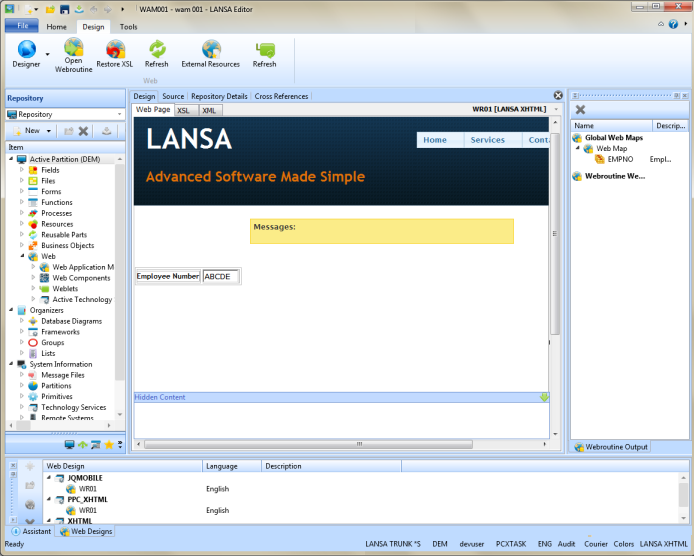694x556 pixels.
Task: Click 'devuser' in the status bar
Action: point(472,544)
